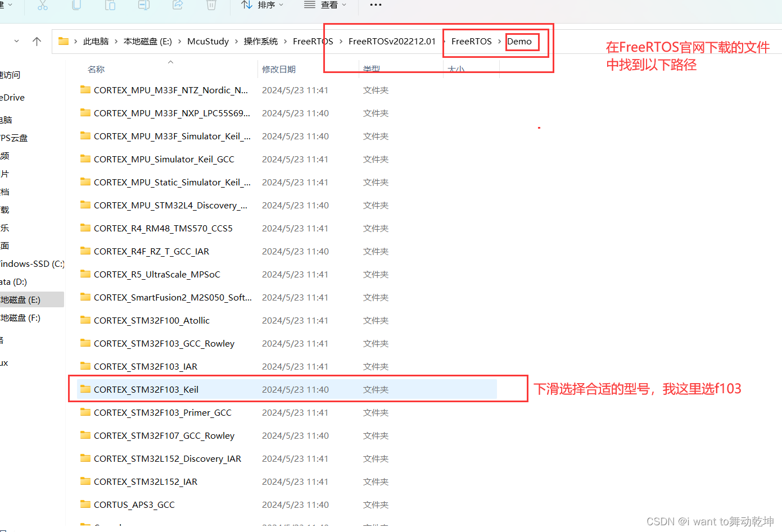Open the View (查看) dropdown
782x532 pixels.
click(326, 5)
